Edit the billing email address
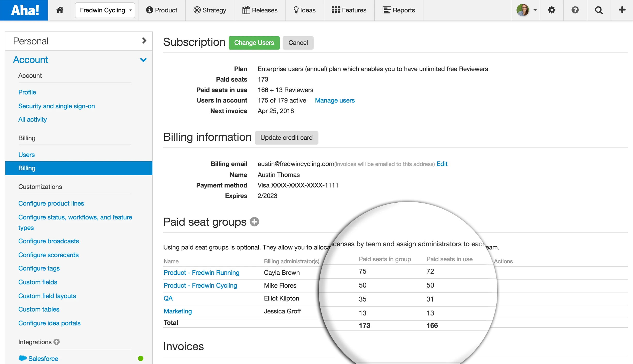This screenshot has width=633, height=364. click(442, 164)
